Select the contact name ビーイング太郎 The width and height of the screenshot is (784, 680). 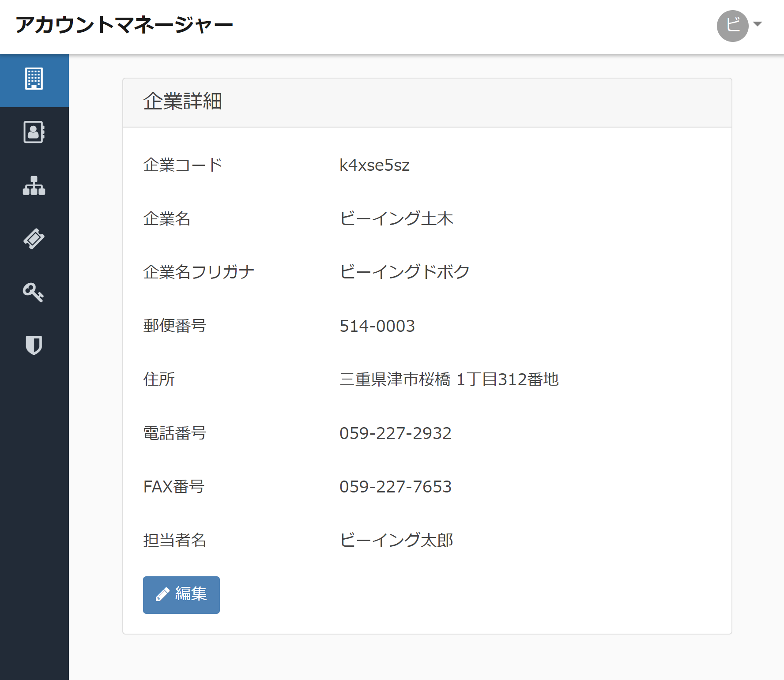pos(396,541)
